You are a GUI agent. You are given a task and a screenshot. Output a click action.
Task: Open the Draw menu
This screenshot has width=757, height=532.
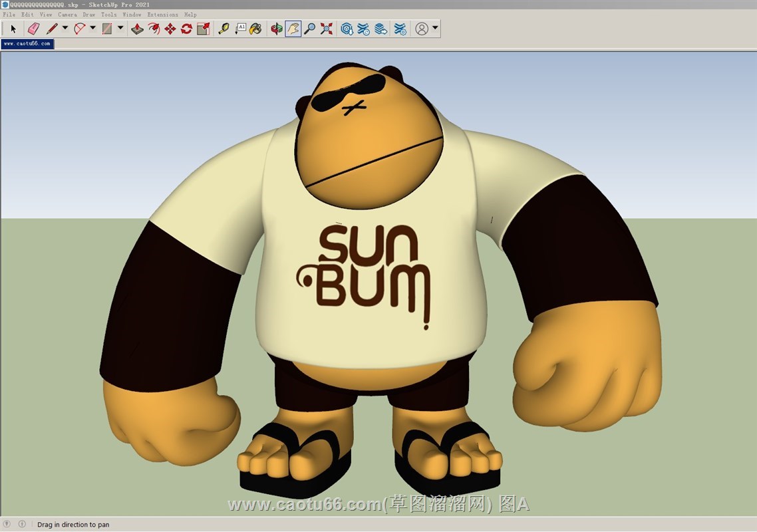click(x=89, y=15)
